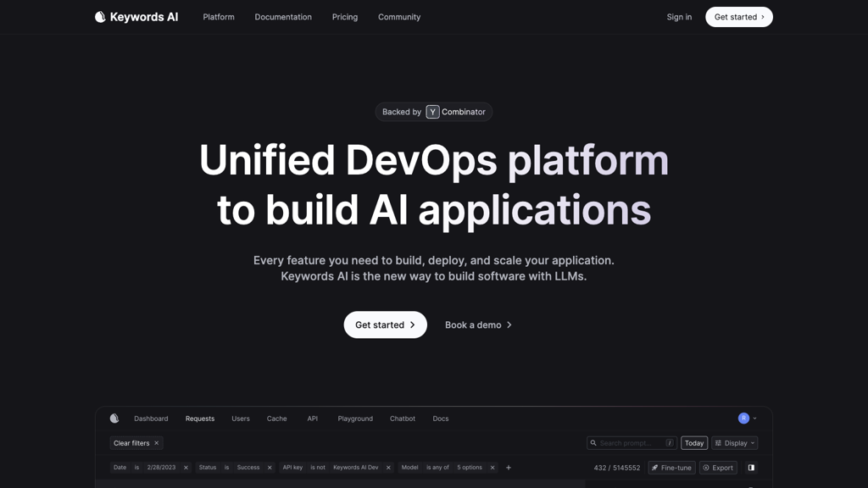The width and height of the screenshot is (868, 488).
Task: Add a new filter with plus icon
Action: tap(509, 468)
